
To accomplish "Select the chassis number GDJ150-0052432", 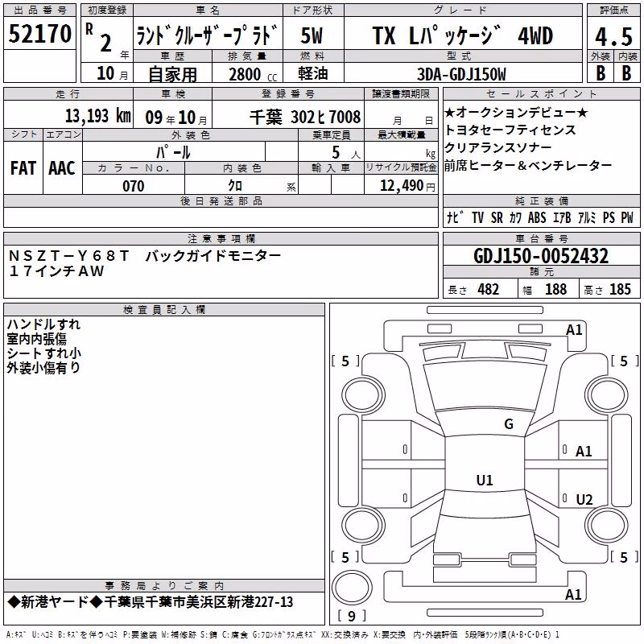I will pyautogui.click(x=541, y=256).
